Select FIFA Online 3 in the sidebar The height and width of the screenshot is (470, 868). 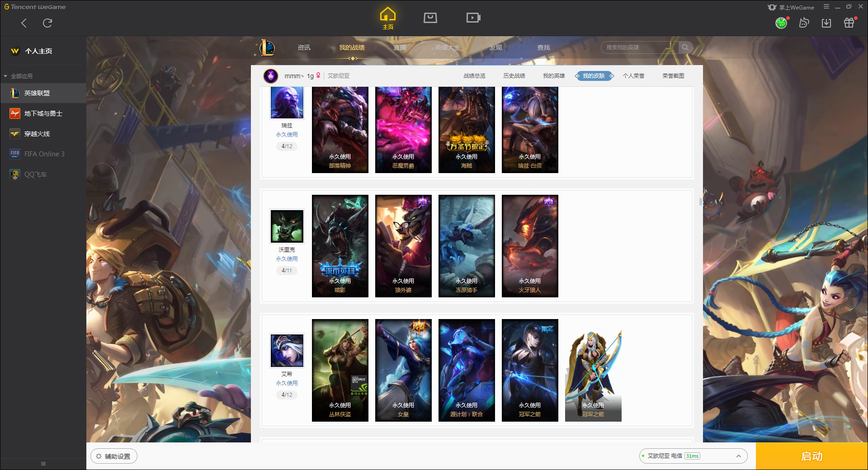point(43,154)
